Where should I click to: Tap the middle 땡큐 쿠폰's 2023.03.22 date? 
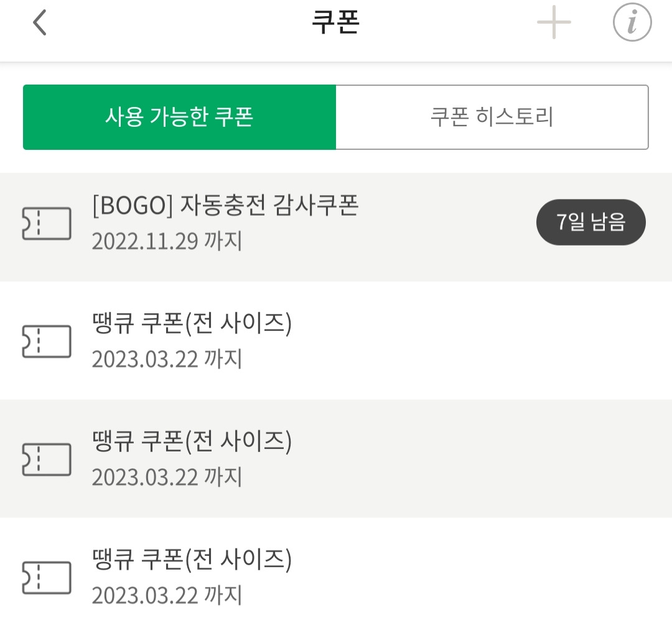coord(167,477)
